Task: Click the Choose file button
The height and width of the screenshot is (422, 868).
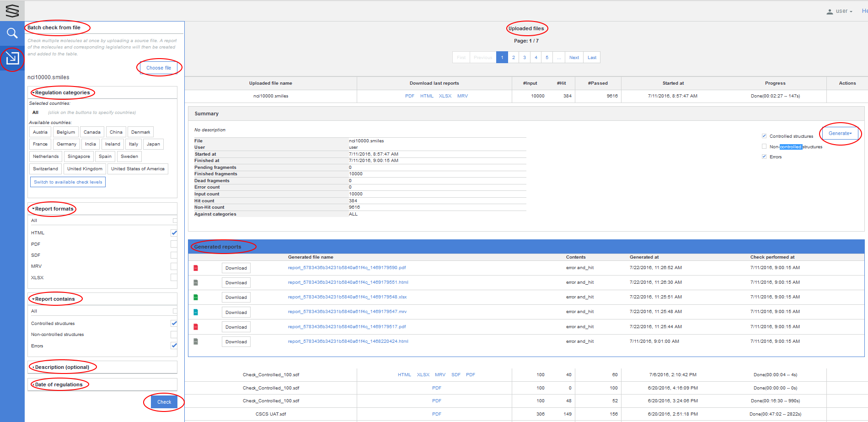Action: (158, 68)
